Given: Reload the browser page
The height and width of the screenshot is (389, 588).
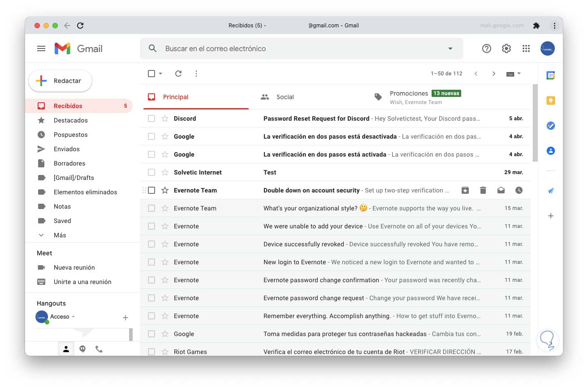Looking at the screenshot, I should point(80,26).
